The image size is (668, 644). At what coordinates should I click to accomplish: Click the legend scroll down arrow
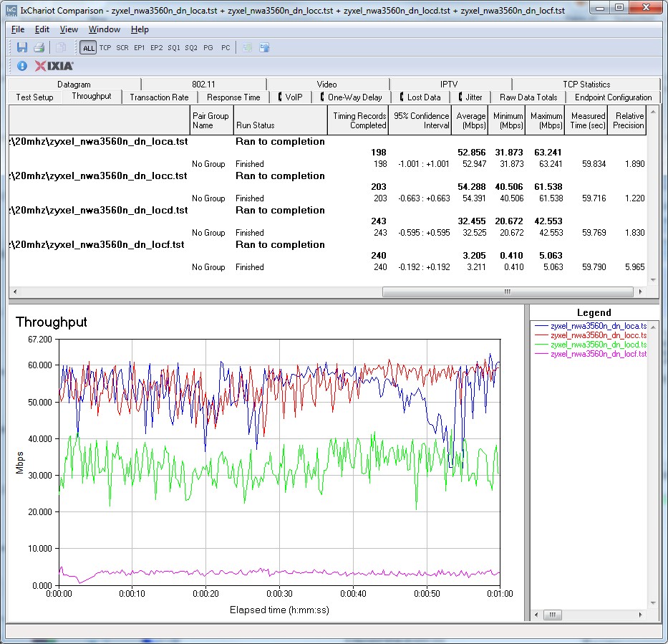[653, 602]
